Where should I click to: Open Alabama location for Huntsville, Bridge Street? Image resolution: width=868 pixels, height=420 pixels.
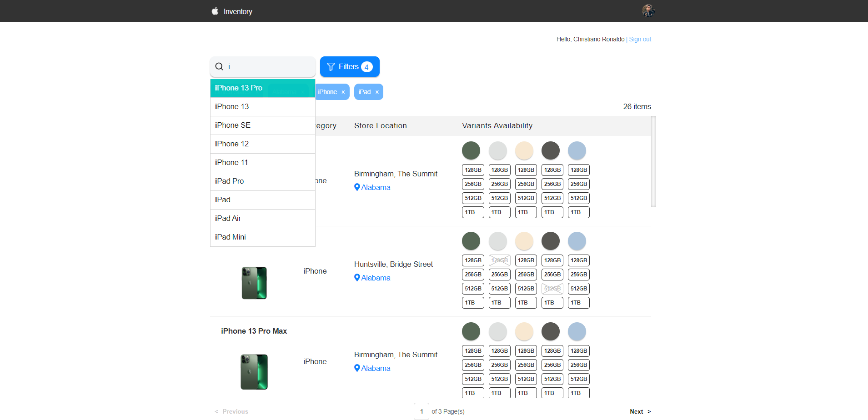tap(376, 278)
